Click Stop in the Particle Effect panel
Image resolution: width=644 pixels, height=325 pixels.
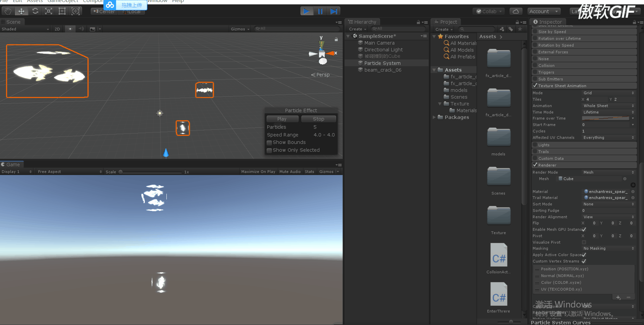tap(319, 119)
